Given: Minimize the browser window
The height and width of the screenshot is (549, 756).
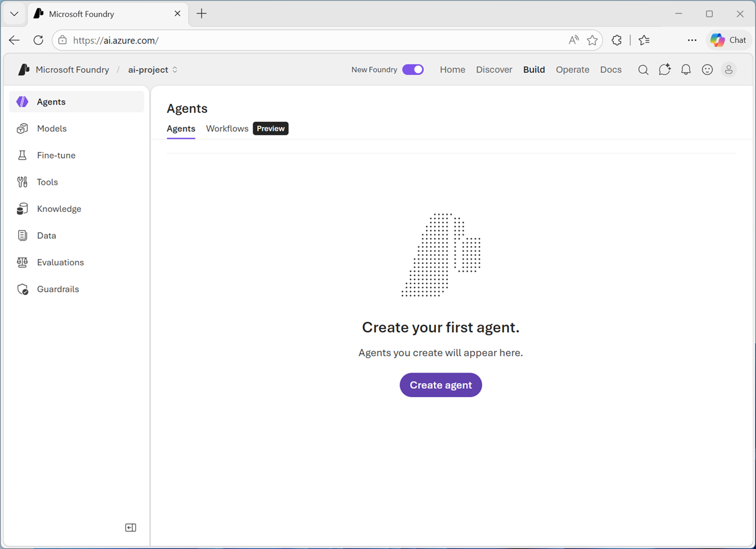Looking at the screenshot, I should [679, 14].
